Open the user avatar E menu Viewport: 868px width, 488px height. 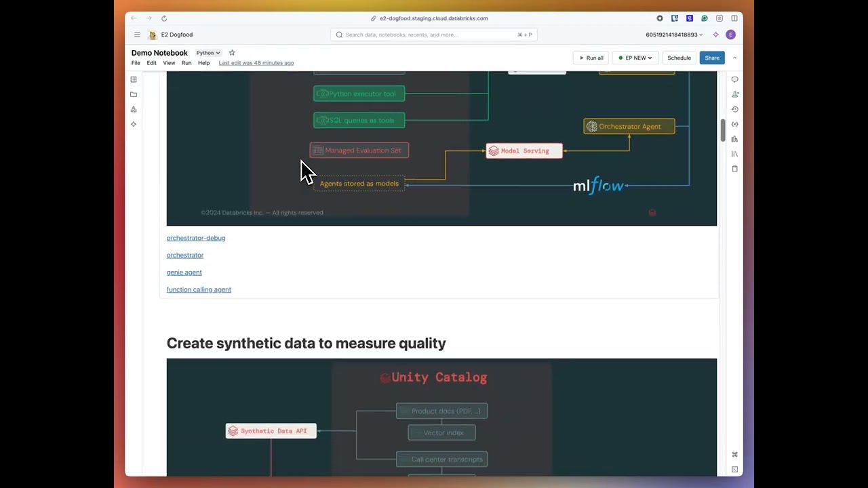(x=730, y=35)
